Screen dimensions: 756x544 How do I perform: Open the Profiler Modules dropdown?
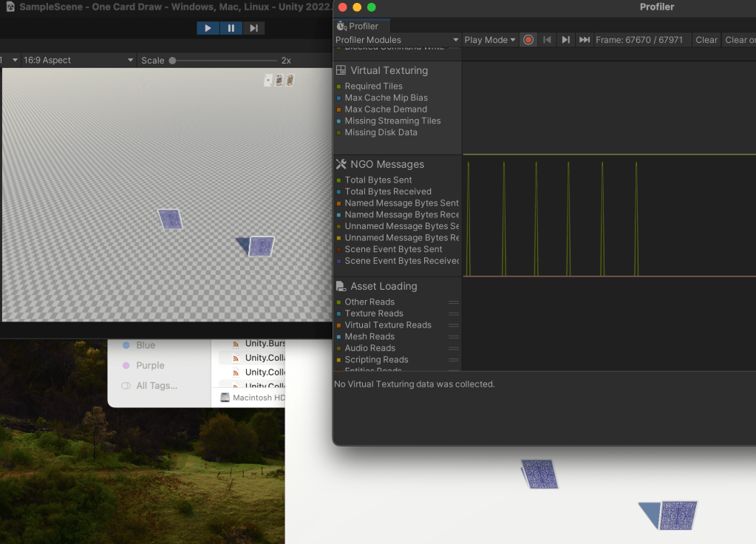[397, 40]
